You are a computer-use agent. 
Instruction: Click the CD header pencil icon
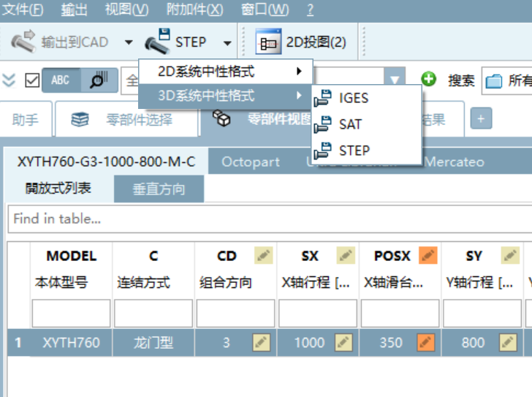264,255
